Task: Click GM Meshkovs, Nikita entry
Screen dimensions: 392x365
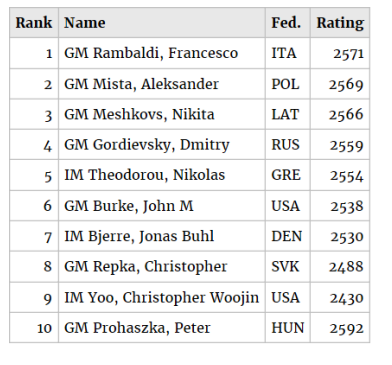Action: pos(162,114)
